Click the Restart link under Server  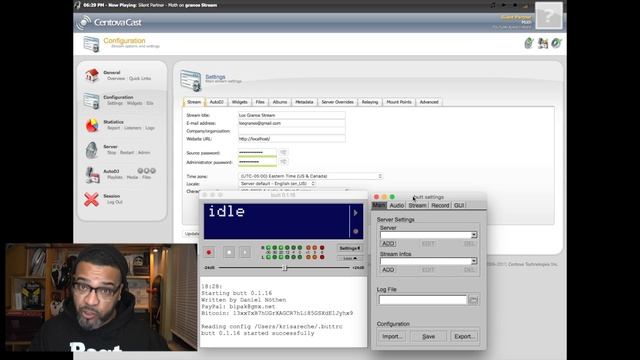(127, 153)
